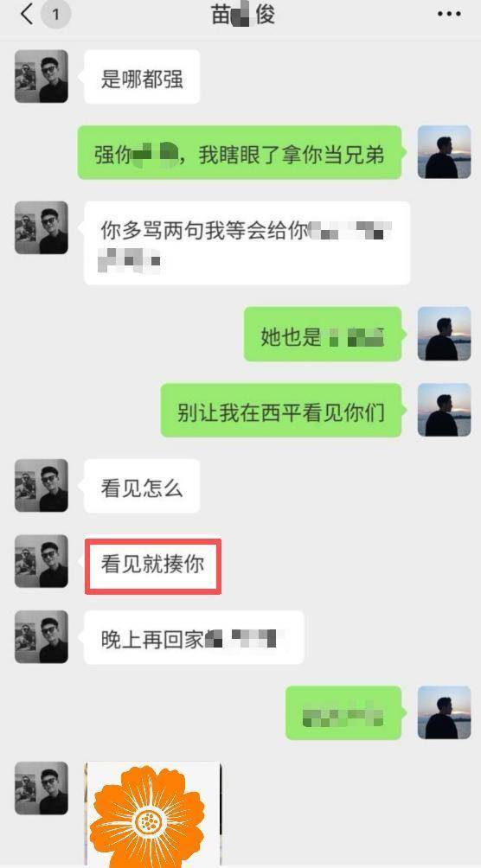The width and height of the screenshot is (481, 868).
Task: Tap the 别让我在西平看见你们 message
Action: click(x=281, y=410)
